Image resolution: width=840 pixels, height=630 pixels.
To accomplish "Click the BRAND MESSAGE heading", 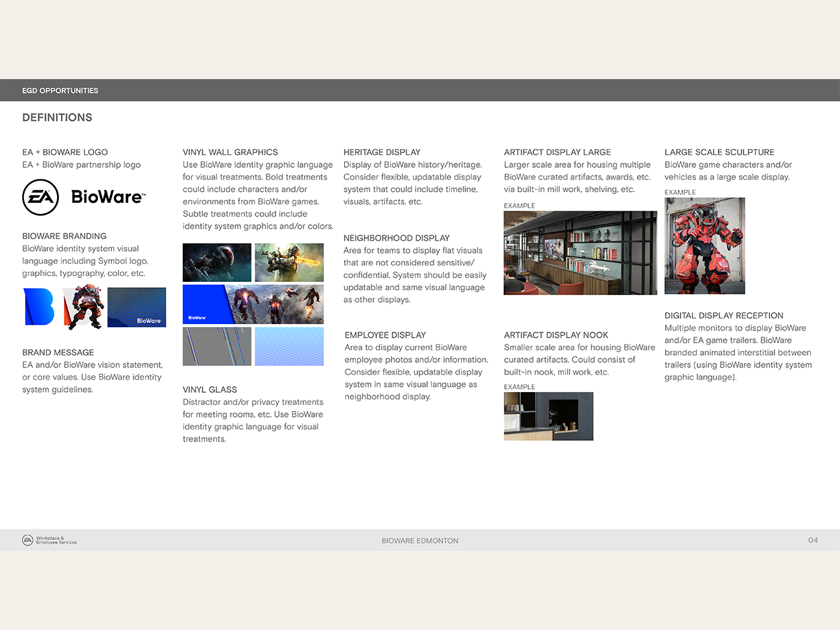I will (58, 353).
